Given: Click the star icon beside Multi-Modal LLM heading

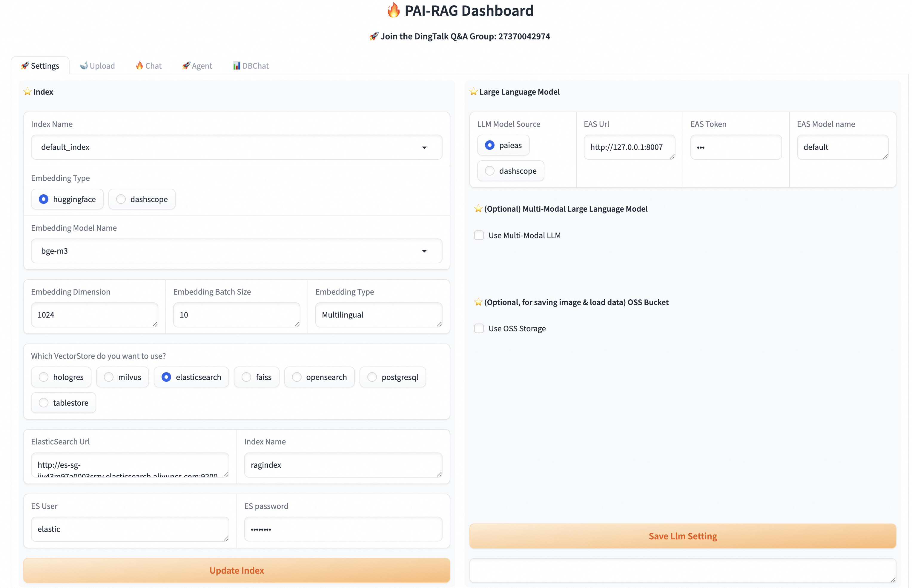Looking at the screenshot, I should pyautogui.click(x=478, y=208).
